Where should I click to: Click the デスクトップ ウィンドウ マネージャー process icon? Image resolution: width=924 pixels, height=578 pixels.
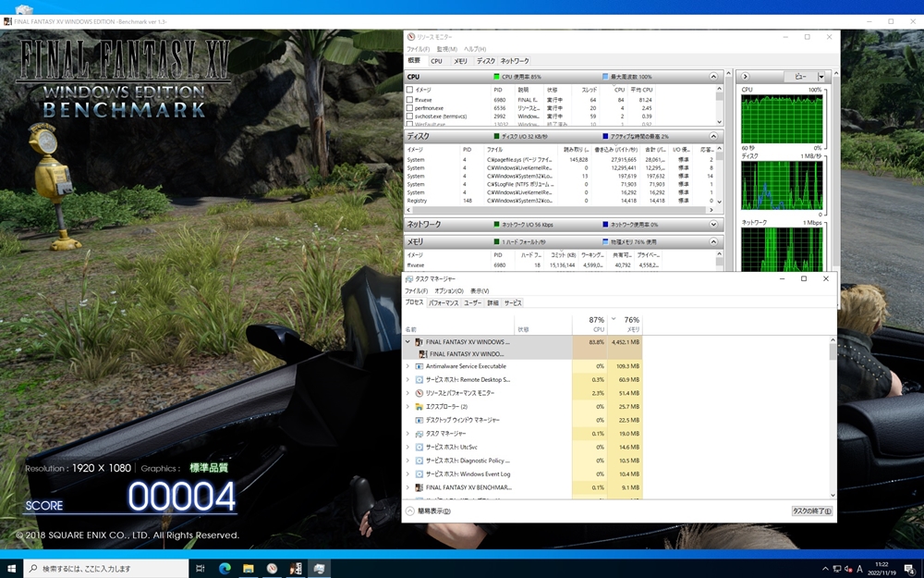pyautogui.click(x=419, y=420)
